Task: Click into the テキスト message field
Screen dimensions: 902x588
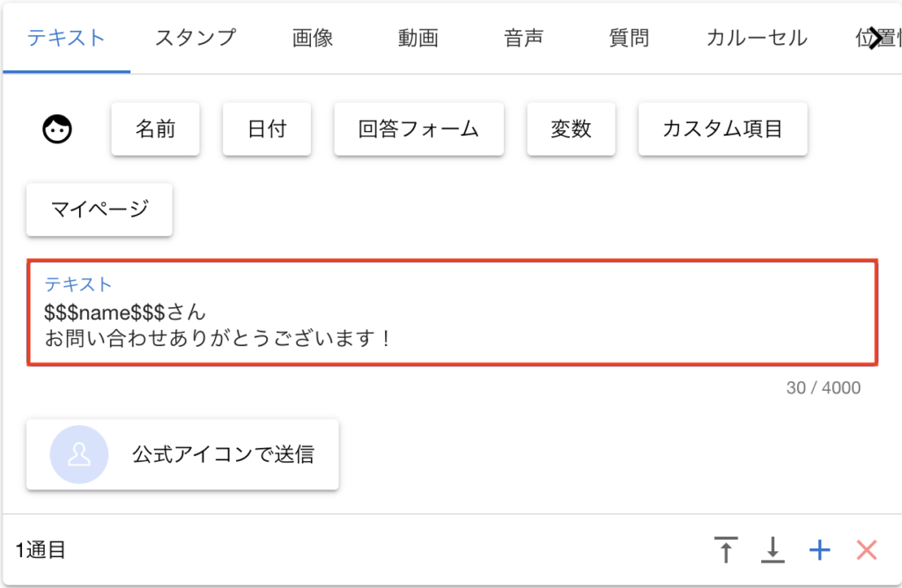Action: 452,325
